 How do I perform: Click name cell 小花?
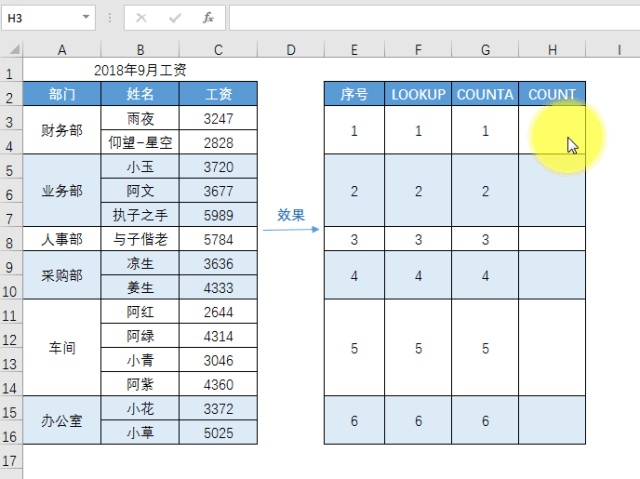(140, 408)
